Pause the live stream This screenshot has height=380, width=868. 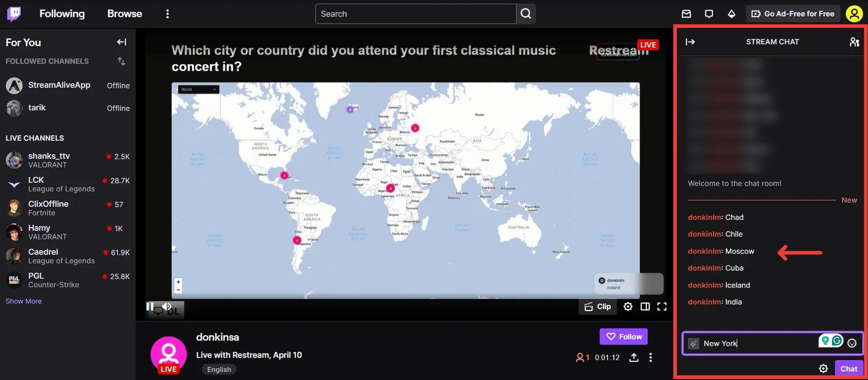coord(150,307)
